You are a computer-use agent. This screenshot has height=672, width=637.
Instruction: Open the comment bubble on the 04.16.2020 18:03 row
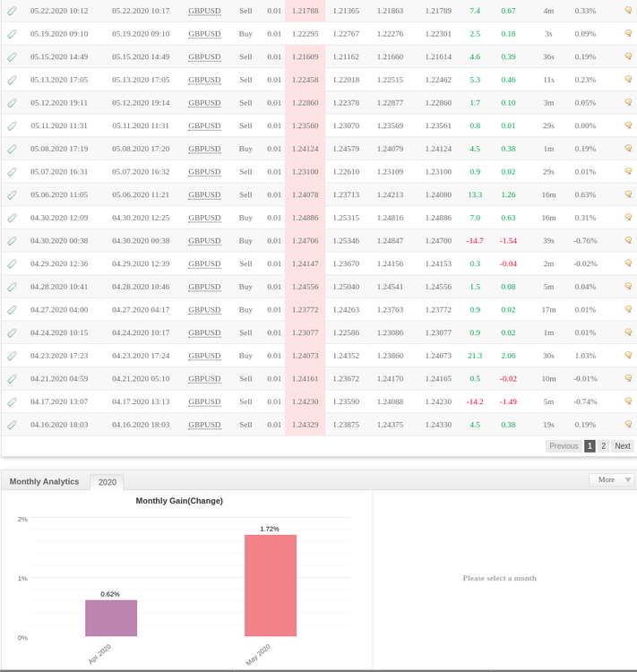click(x=628, y=425)
